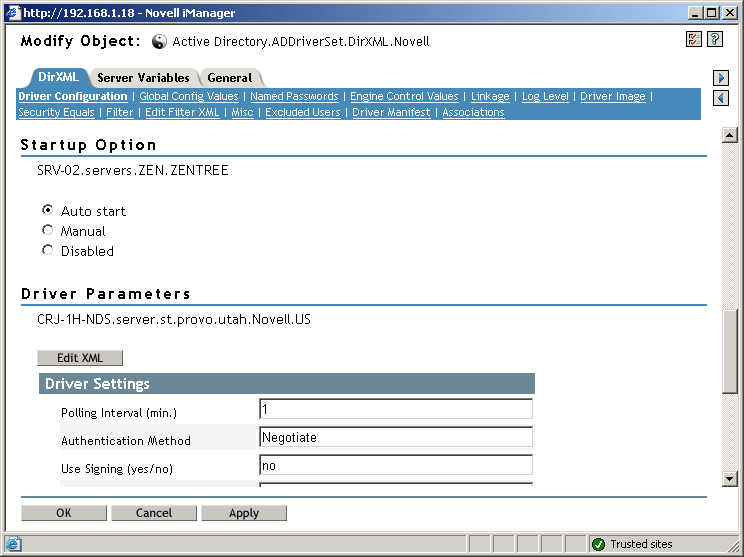Viewport: 744px width, 557px height.
Task: Click the CRJ-1H-NDS.server.st.provo.utah.Novell.US text
Action: 174,319
